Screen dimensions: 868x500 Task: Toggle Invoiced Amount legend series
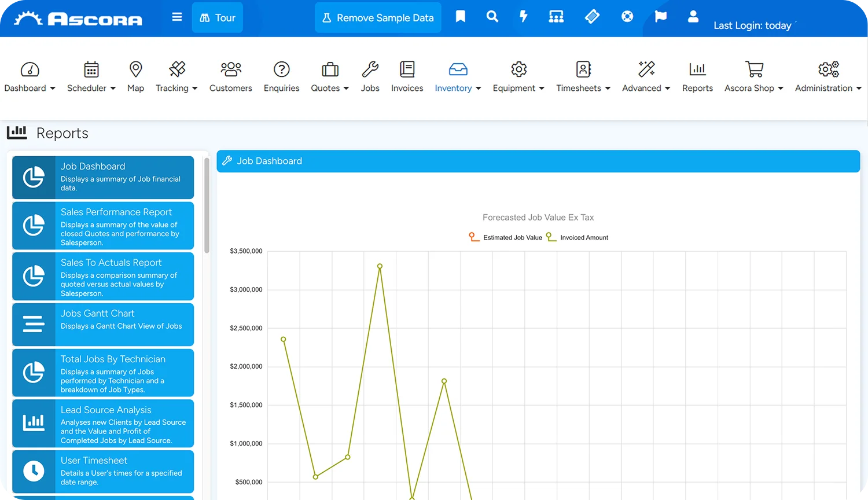(x=577, y=237)
